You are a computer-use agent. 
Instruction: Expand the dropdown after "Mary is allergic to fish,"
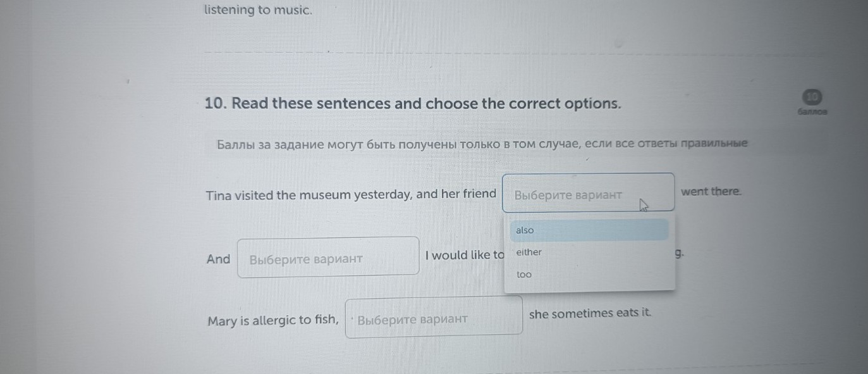tap(434, 317)
